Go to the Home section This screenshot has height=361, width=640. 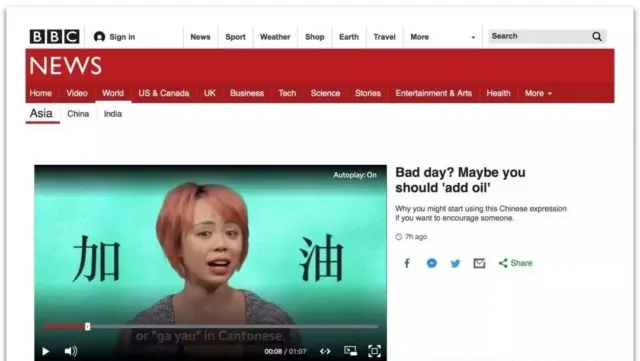click(x=40, y=93)
